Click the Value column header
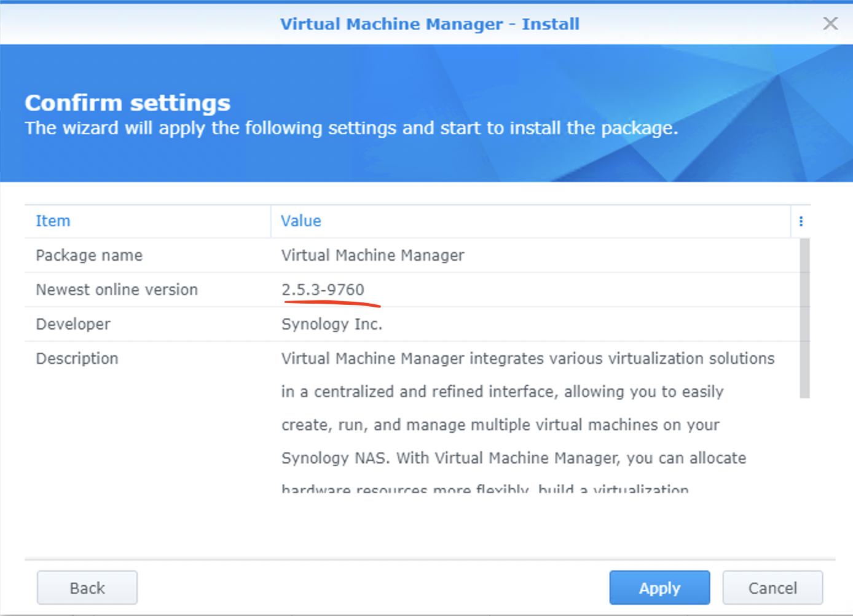This screenshot has height=616, width=853. point(530,221)
